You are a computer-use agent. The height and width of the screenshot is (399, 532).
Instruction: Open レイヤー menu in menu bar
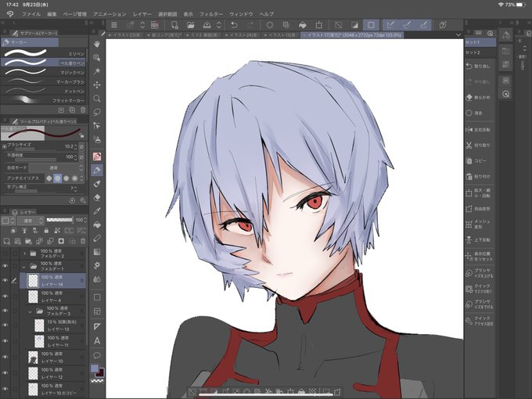(142, 14)
